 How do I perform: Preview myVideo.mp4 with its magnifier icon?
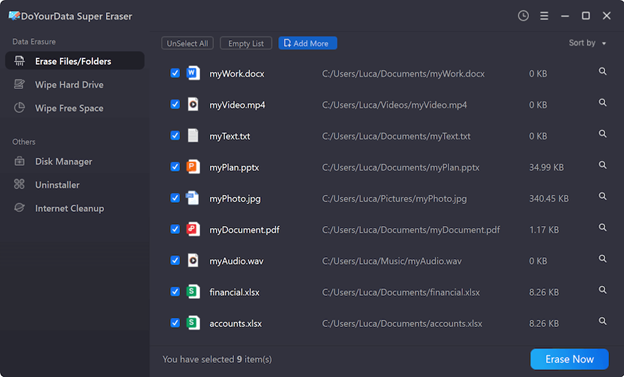tap(603, 102)
